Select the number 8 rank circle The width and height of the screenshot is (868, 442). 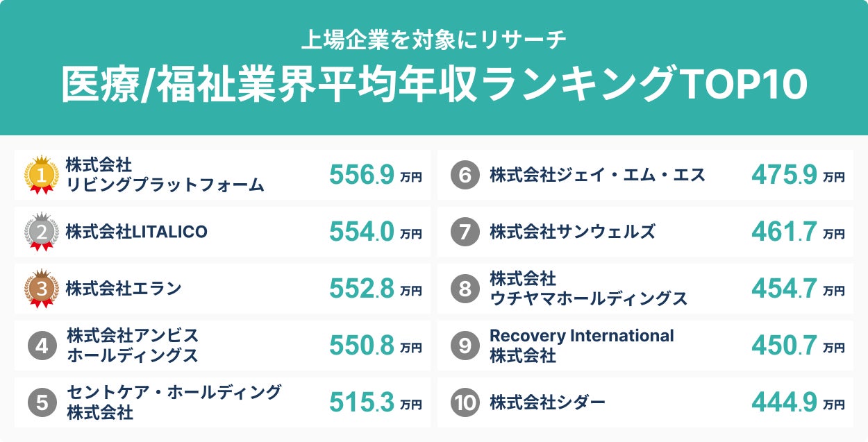tap(465, 289)
